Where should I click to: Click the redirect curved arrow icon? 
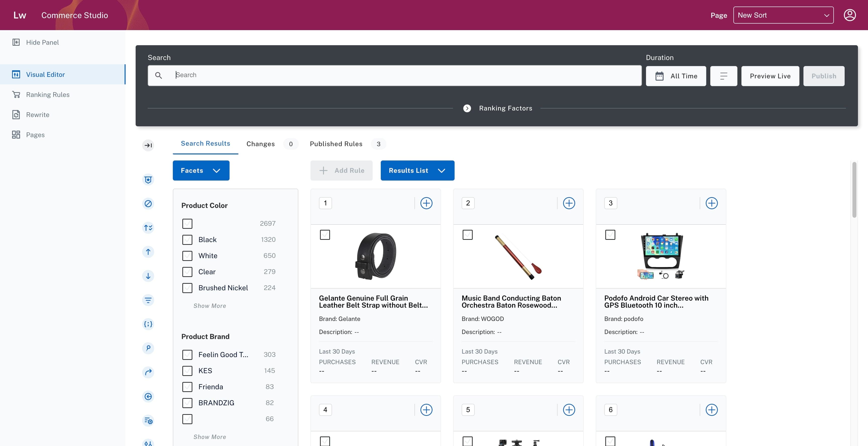tap(148, 372)
